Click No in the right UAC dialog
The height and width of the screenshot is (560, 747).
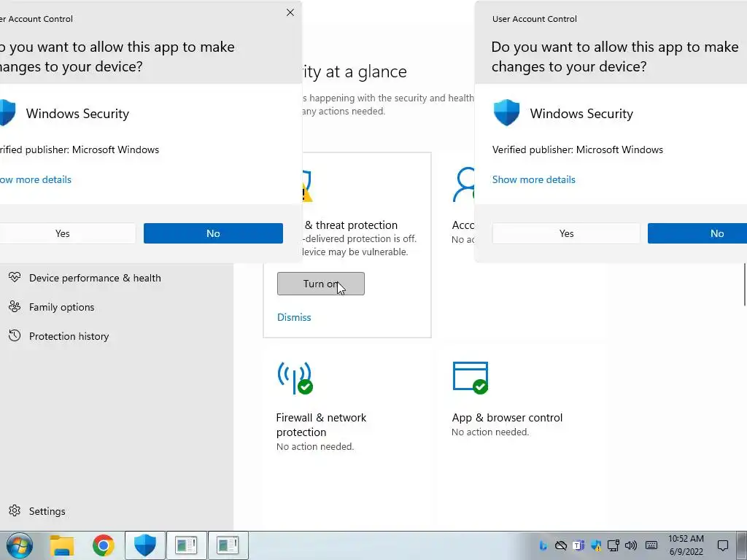click(697, 233)
